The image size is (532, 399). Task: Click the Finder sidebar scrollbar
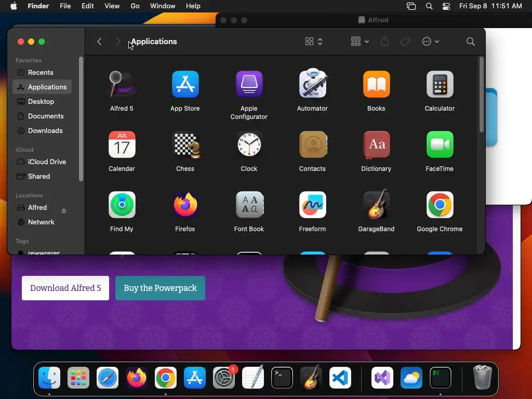click(81, 119)
